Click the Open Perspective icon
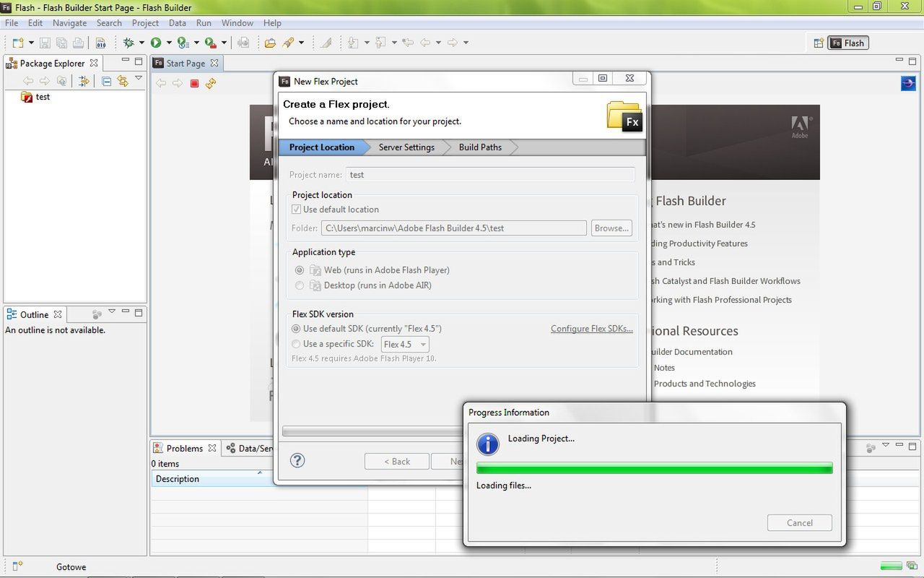Viewport: 924px width, 578px height. [x=819, y=43]
